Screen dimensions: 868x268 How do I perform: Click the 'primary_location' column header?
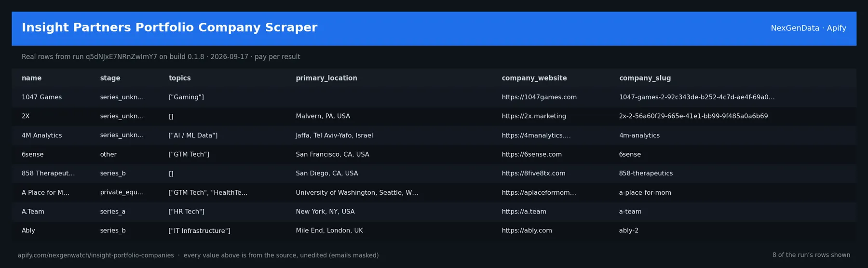click(326, 78)
